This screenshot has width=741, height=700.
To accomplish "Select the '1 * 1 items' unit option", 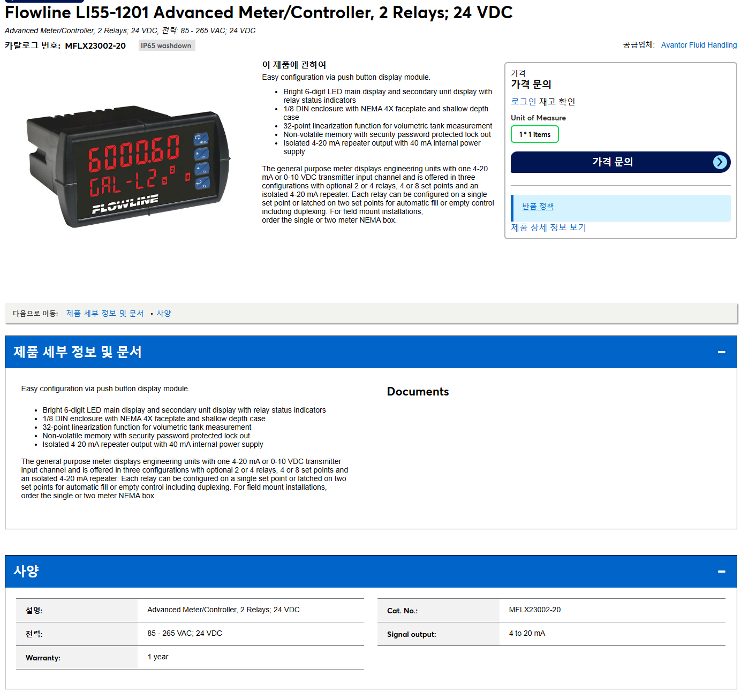I will click(535, 134).
